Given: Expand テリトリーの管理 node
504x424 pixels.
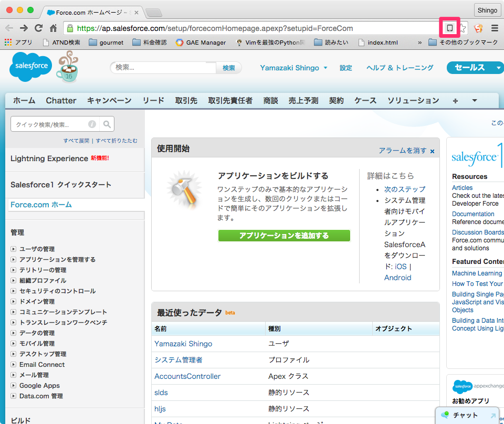Looking at the screenshot, I should pos(13,270).
